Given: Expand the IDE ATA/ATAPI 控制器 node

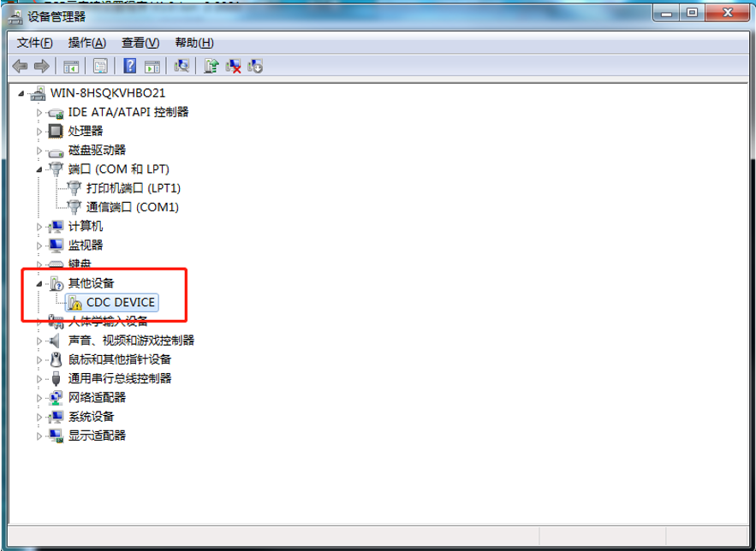Looking at the screenshot, I should pos(39,112).
